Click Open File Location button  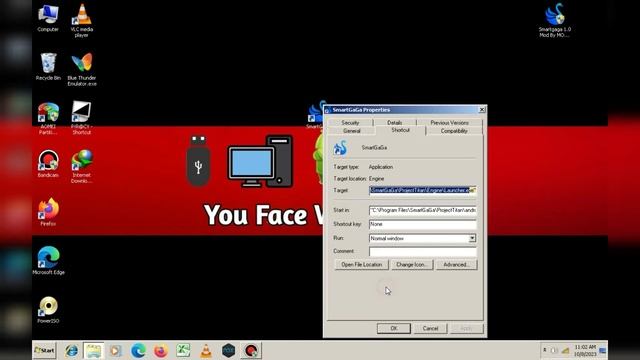[x=362, y=264]
